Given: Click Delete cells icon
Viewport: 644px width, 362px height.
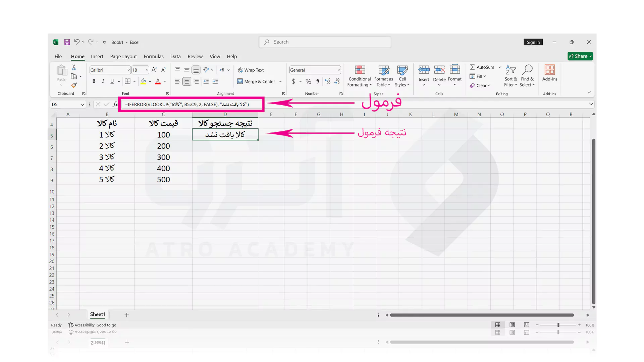Looking at the screenshot, I should click(439, 70).
